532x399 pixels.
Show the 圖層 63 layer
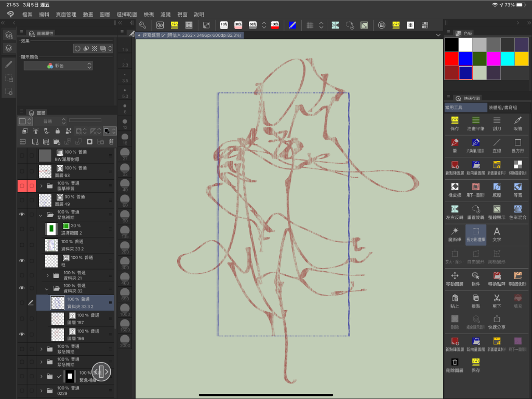(x=22, y=171)
